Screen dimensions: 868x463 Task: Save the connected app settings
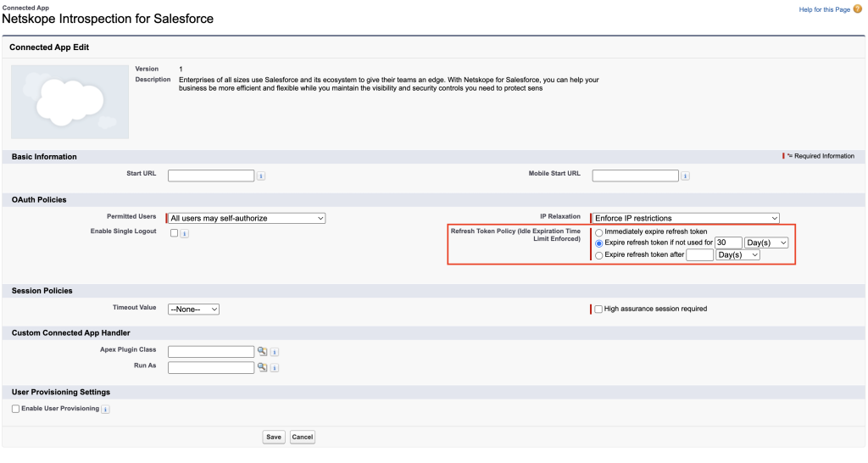click(x=274, y=437)
